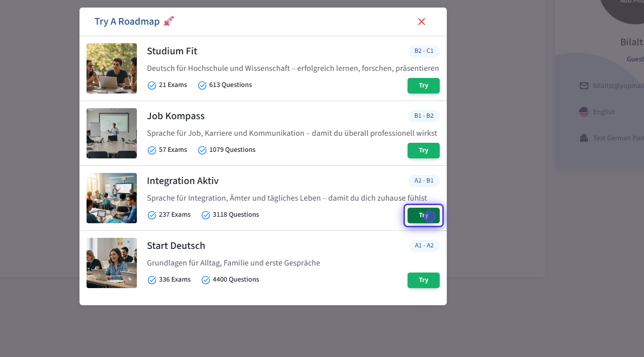Select the Job Kompass thumbnail image
The width and height of the screenshot is (644, 357).
point(112,133)
